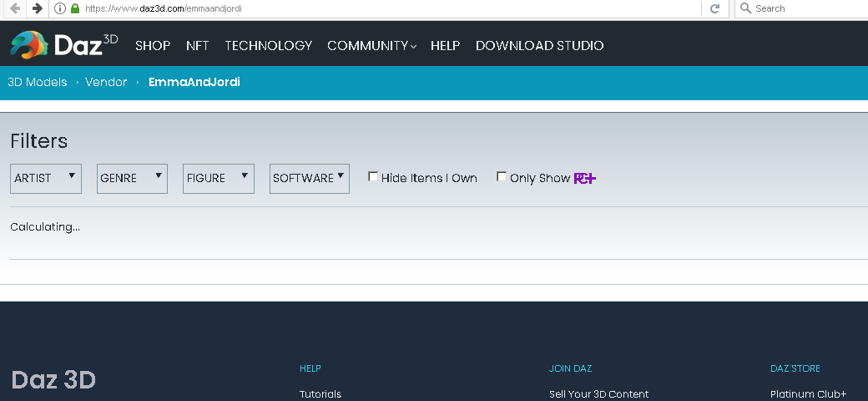Image resolution: width=868 pixels, height=401 pixels.
Task: Open Sell Your 3D Content link
Action: tap(599, 393)
